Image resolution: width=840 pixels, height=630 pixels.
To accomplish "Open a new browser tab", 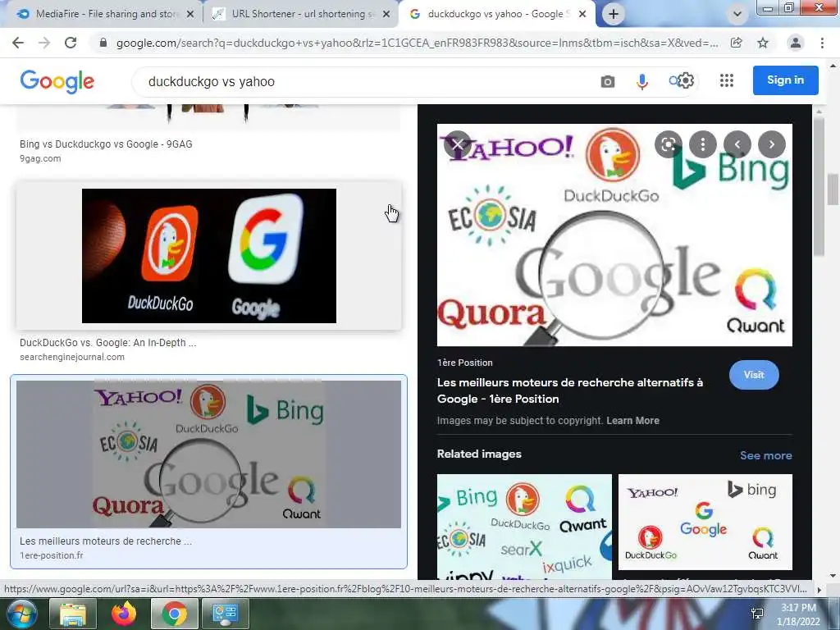I will [614, 14].
